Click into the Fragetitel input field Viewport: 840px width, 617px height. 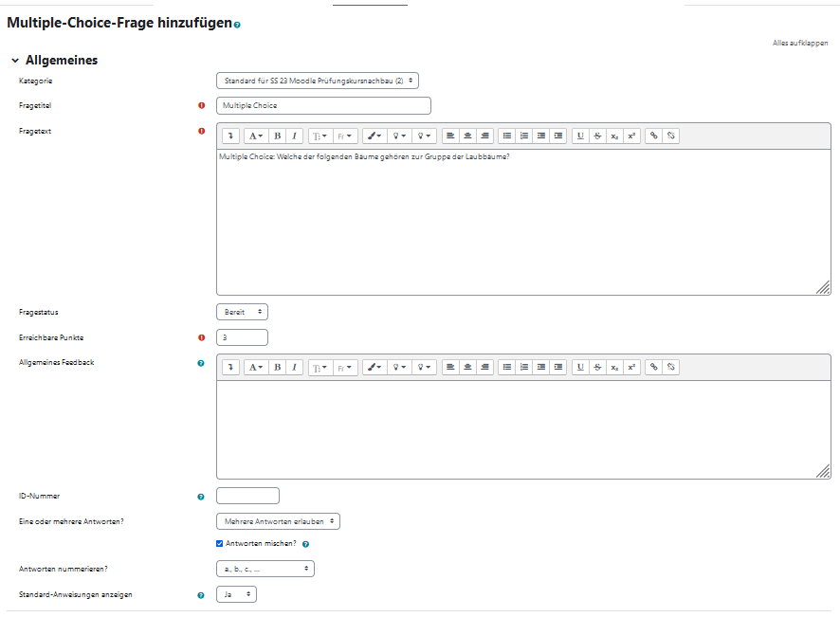click(x=323, y=105)
